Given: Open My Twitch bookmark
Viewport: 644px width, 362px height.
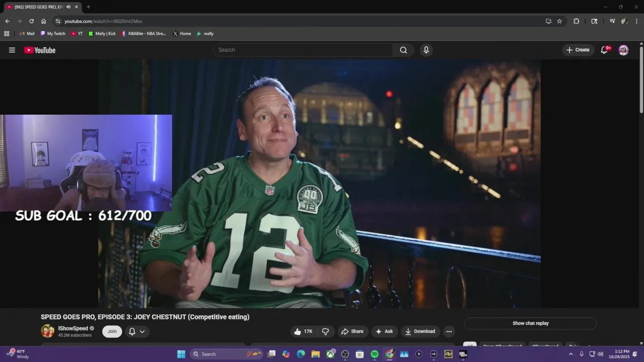Looking at the screenshot, I should pos(53,34).
